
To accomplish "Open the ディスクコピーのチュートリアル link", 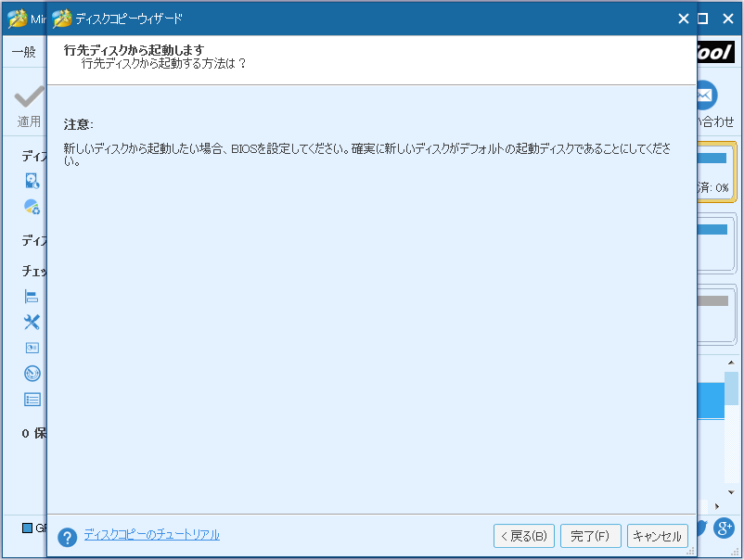I will [x=152, y=535].
